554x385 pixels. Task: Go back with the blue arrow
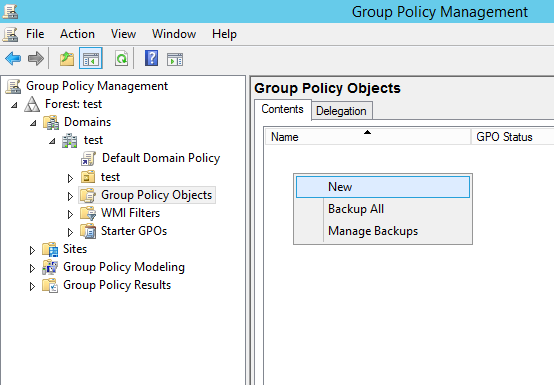pyautogui.click(x=13, y=59)
